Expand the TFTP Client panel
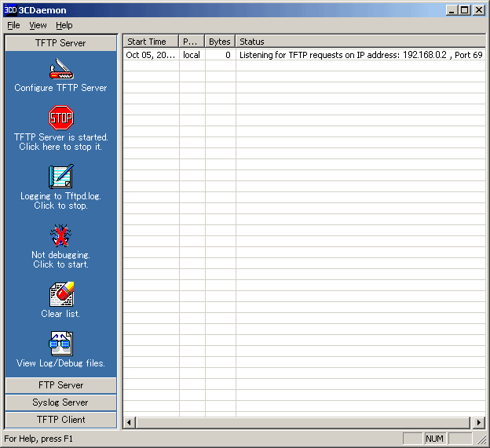Image resolution: width=490 pixels, height=448 pixels. 61,420
